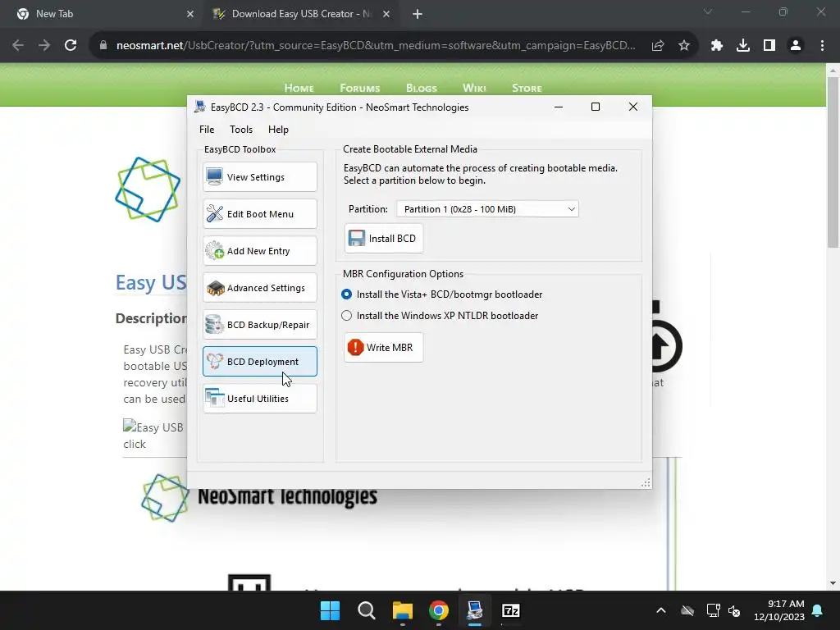The width and height of the screenshot is (840, 630).
Task: Show hidden system tray icons
Action: [x=661, y=610]
